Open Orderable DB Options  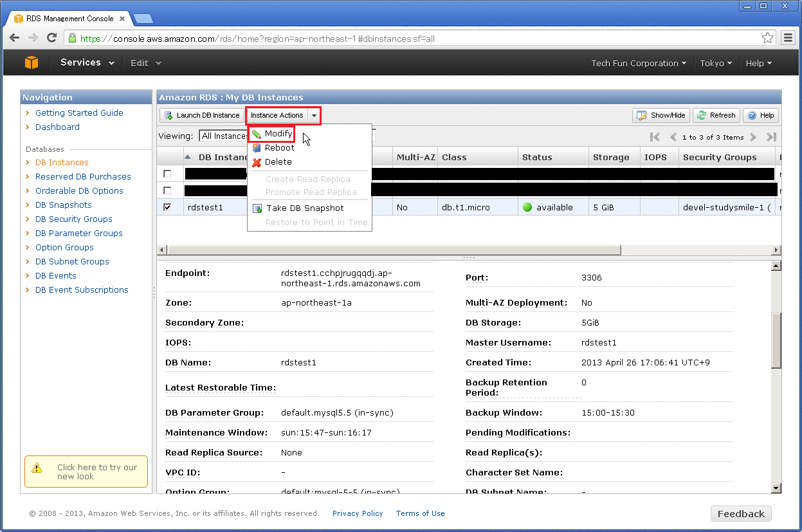pos(79,191)
